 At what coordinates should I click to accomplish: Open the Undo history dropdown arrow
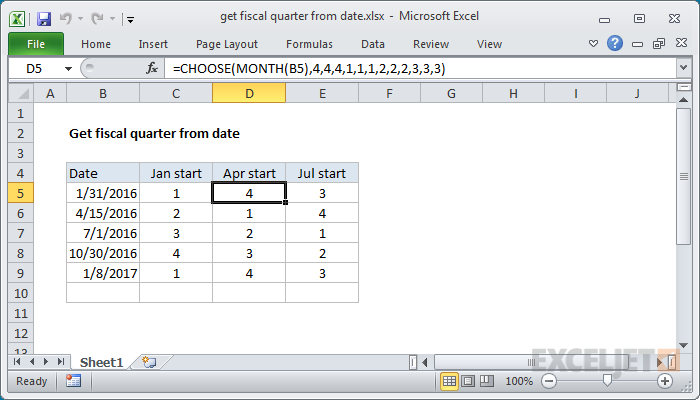point(80,19)
